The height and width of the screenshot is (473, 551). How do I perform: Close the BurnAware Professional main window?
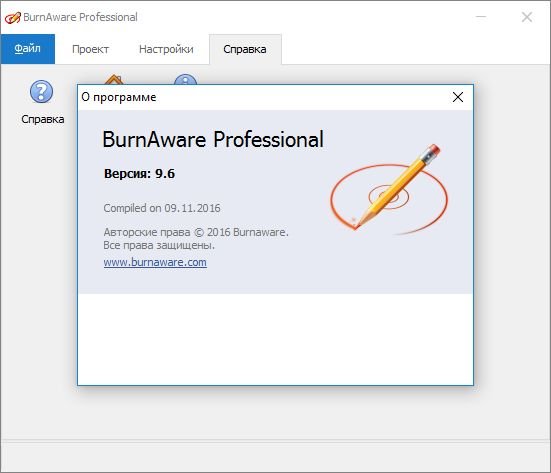(x=527, y=17)
